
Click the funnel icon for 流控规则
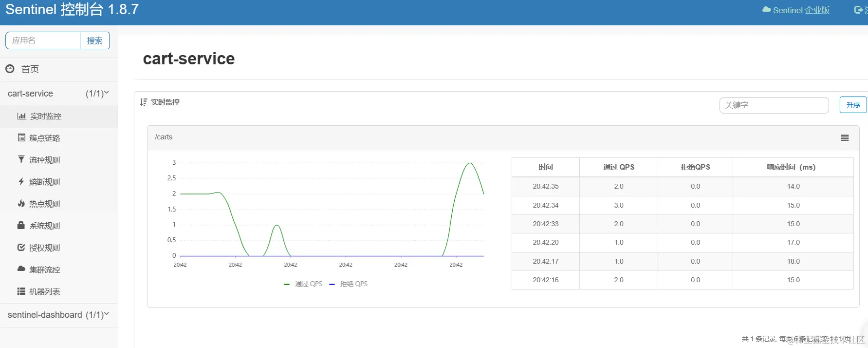click(21, 159)
